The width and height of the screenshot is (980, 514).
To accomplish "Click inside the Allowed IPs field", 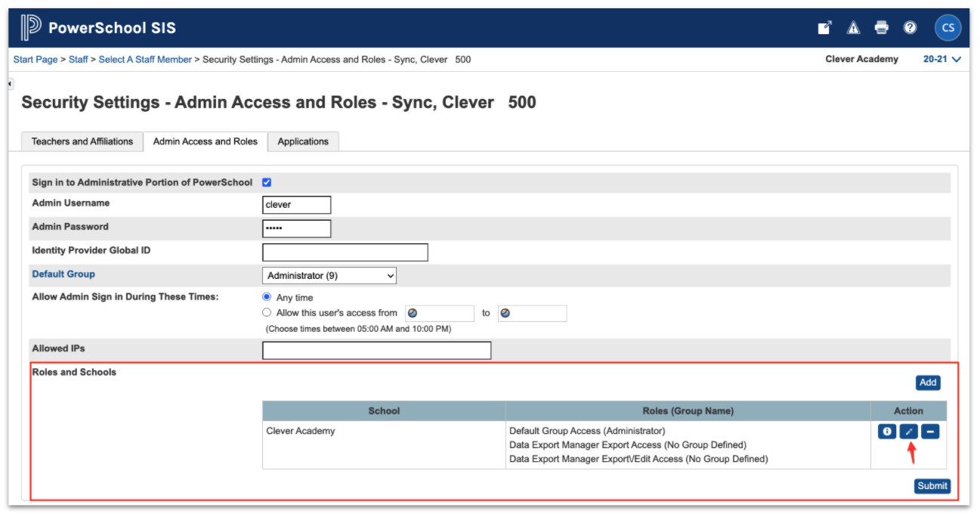I will [x=376, y=350].
